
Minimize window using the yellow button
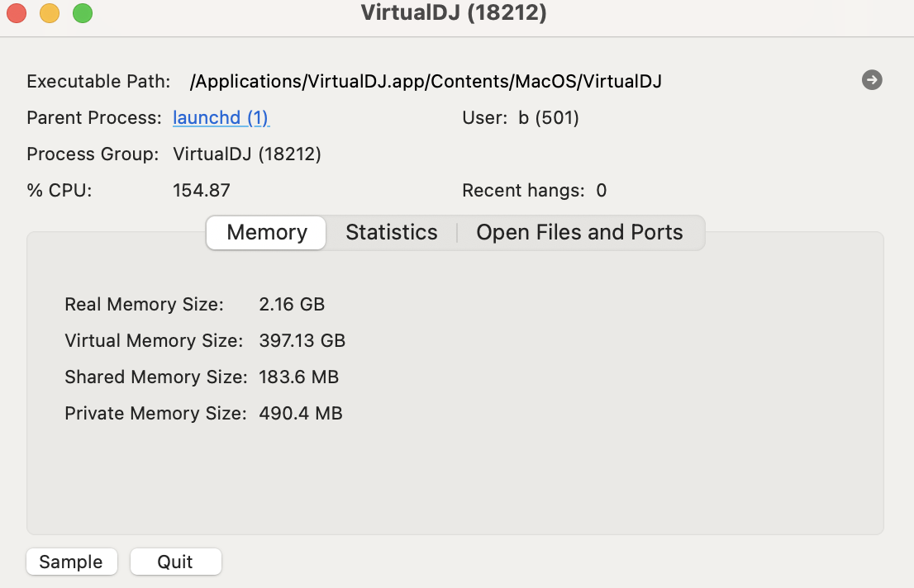[50, 13]
